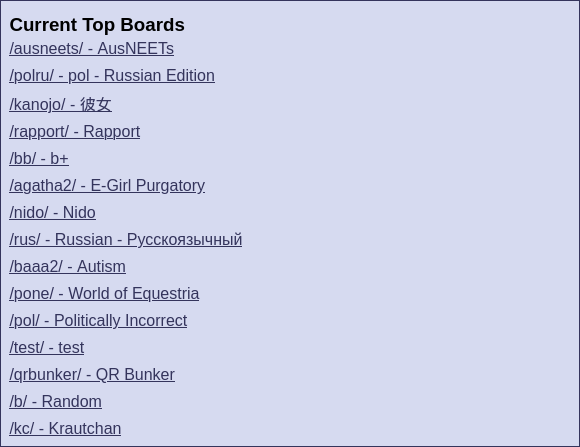
Task: Click the Japanese characters 彼女
Action: tap(96, 104)
